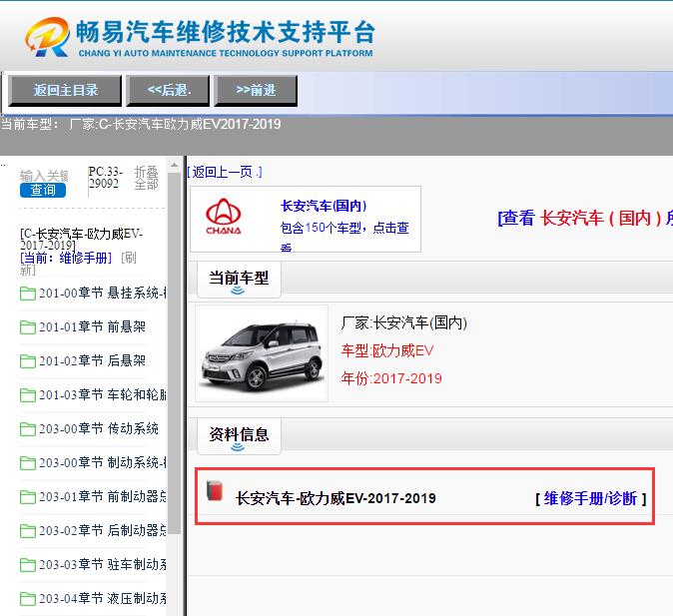Click the 厂家:长安汽车(国内) text
673x616 pixels.
(x=403, y=322)
